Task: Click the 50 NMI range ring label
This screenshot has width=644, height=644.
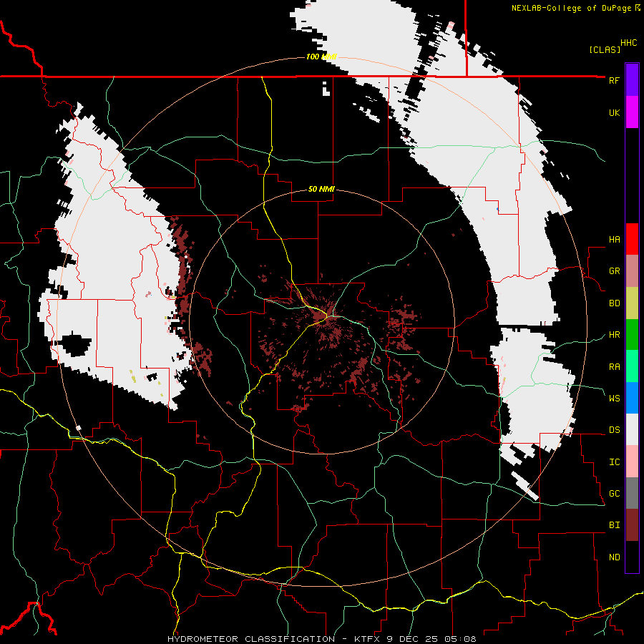Action: pyautogui.click(x=321, y=189)
